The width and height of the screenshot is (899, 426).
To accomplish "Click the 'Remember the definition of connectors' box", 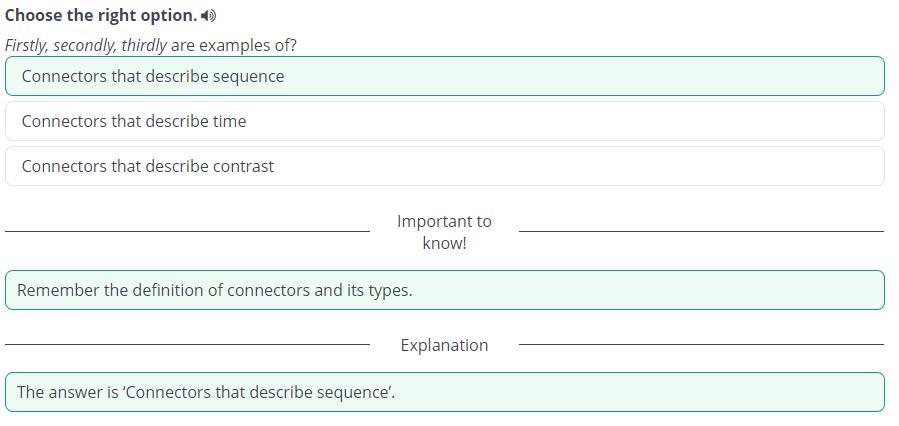I will (x=444, y=290).
